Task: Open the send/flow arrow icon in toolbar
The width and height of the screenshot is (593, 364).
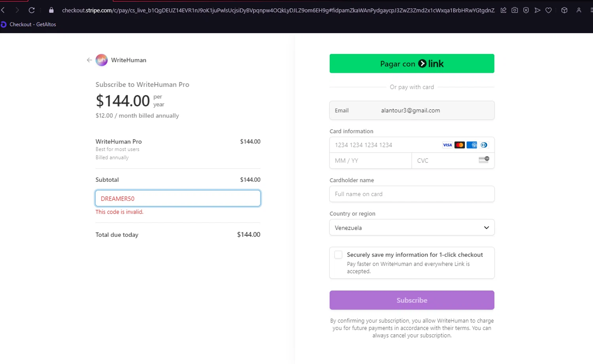Action: click(x=537, y=10)
